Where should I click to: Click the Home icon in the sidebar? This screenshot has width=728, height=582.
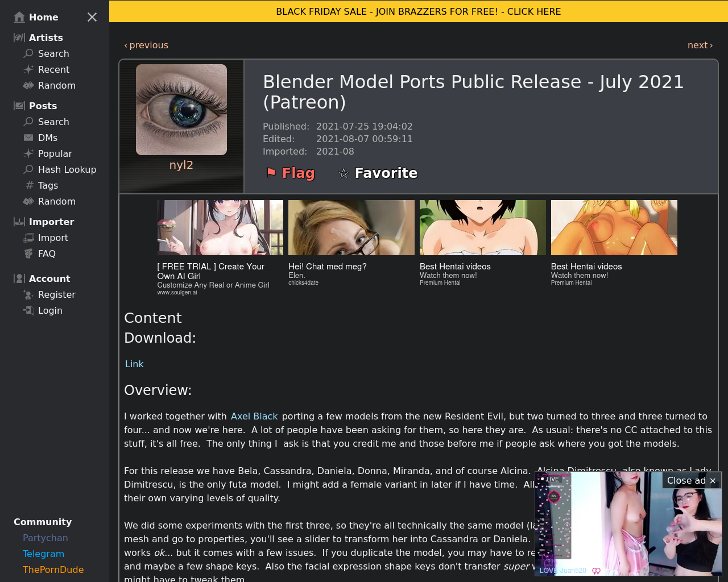click(x=19, y=17)
